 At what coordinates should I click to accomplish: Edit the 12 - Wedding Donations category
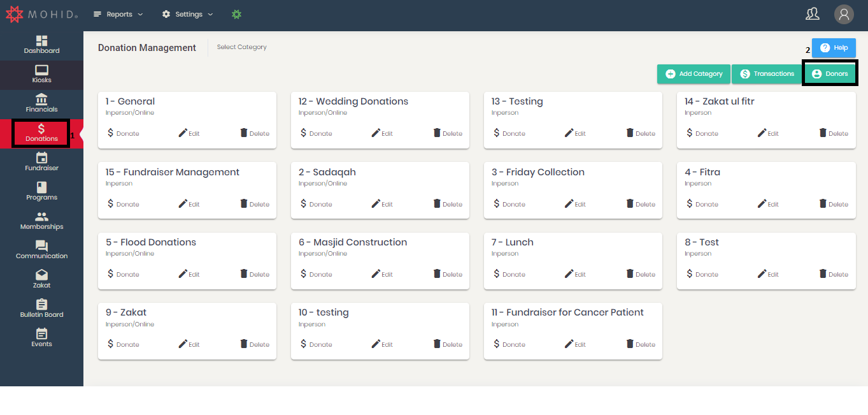382,133
